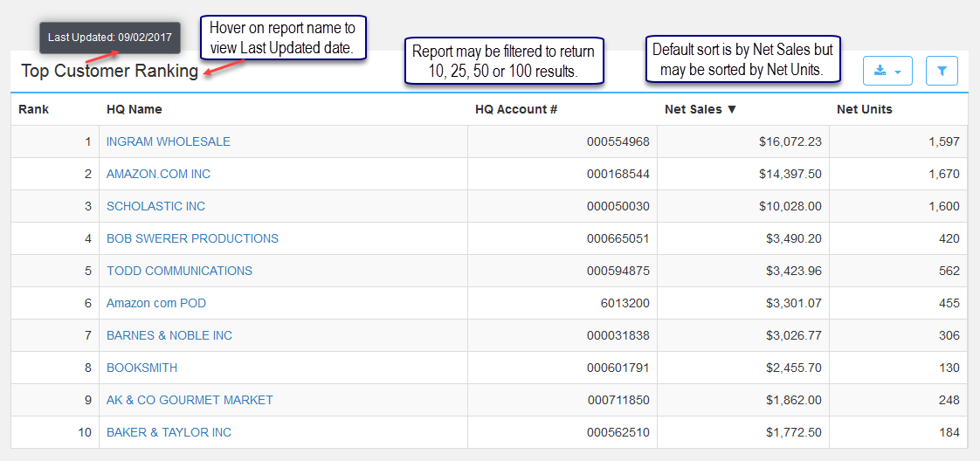The height and width of the screenshot is (461, 980).
Task: Open the BARNES & NOBLE INC link
Action: 169,336
